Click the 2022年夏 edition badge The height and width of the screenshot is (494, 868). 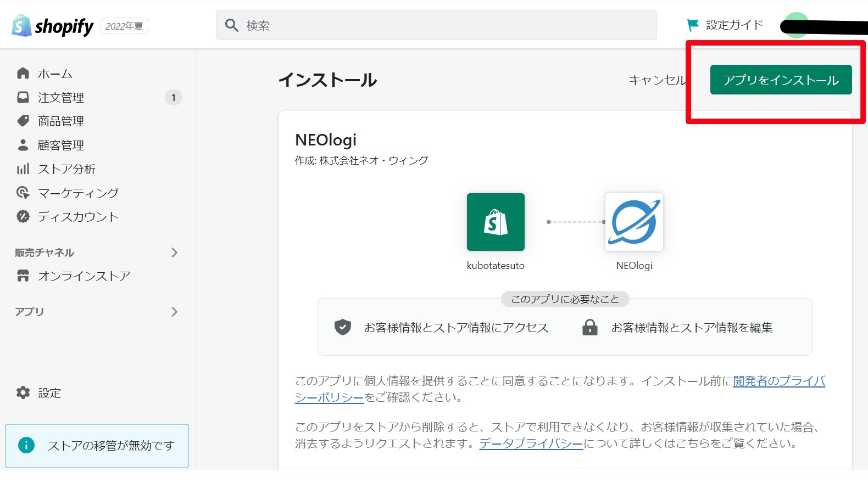[x=124, y=26]
